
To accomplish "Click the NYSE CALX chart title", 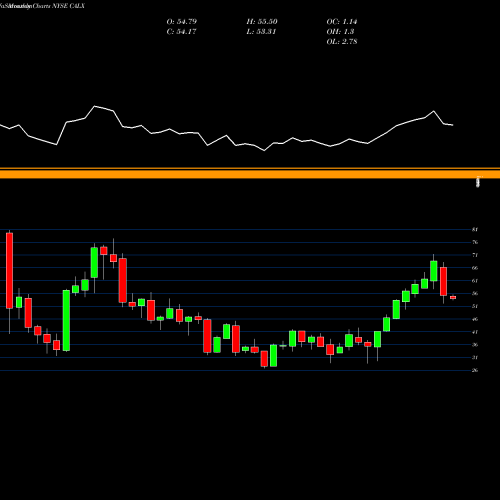I will (42, 6).
